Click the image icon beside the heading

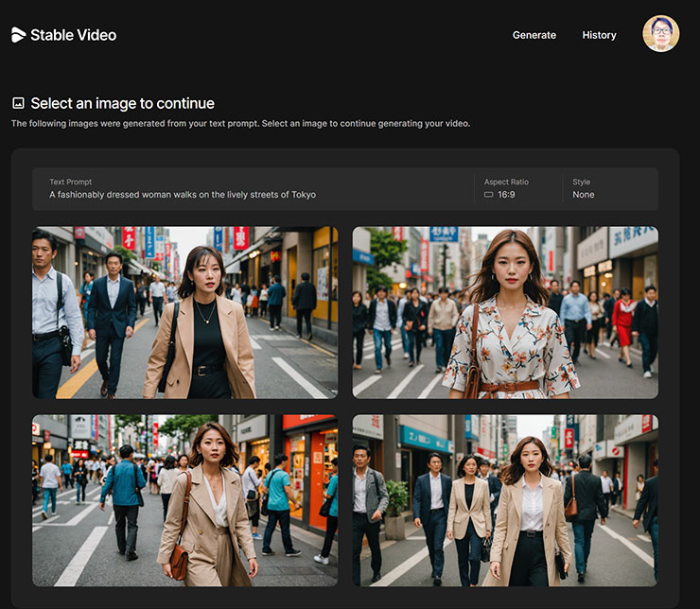click(x=18, y=103)
